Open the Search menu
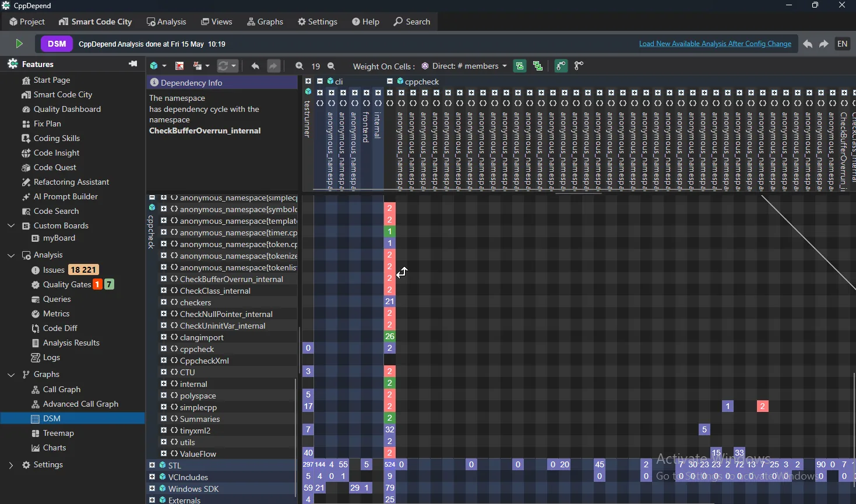 pos(412,22)
